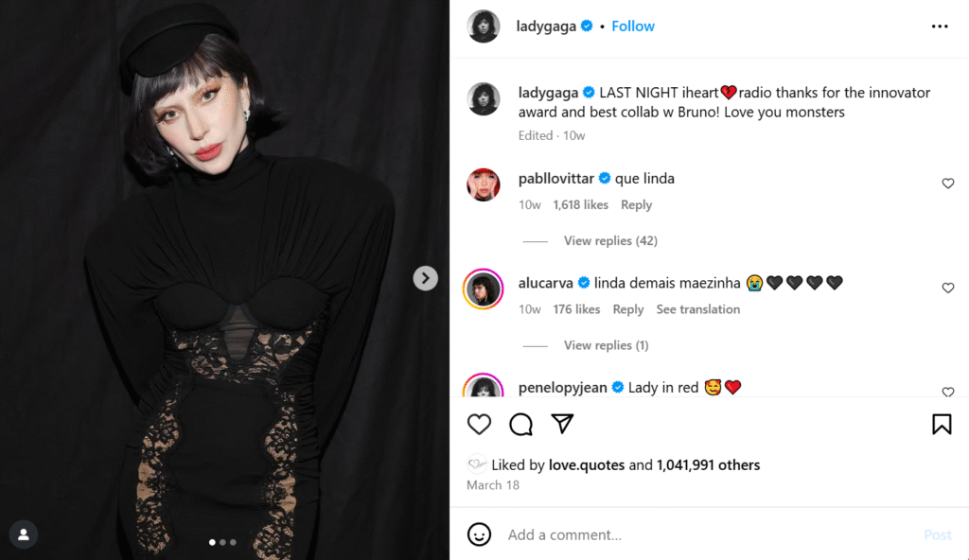Viewport: 969px width, 560px height.
Task: Like alucarva's comment heart
Action: tap(948, 288)
